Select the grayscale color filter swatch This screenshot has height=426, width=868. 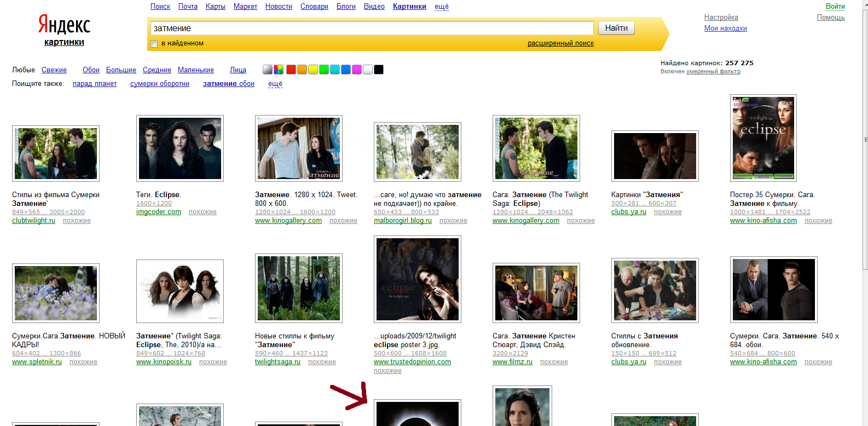point(268,70)
